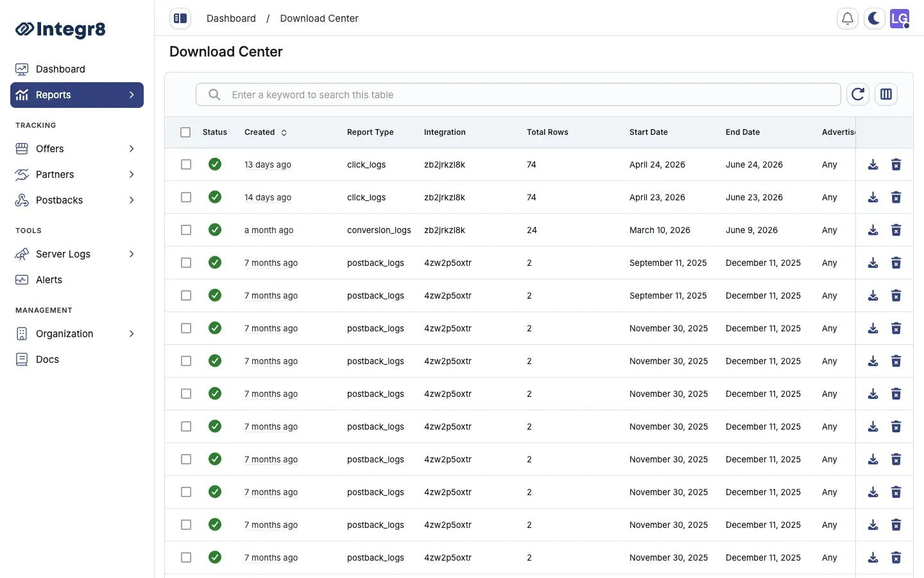Toggle the sidebar panel icon

[180, 19]
